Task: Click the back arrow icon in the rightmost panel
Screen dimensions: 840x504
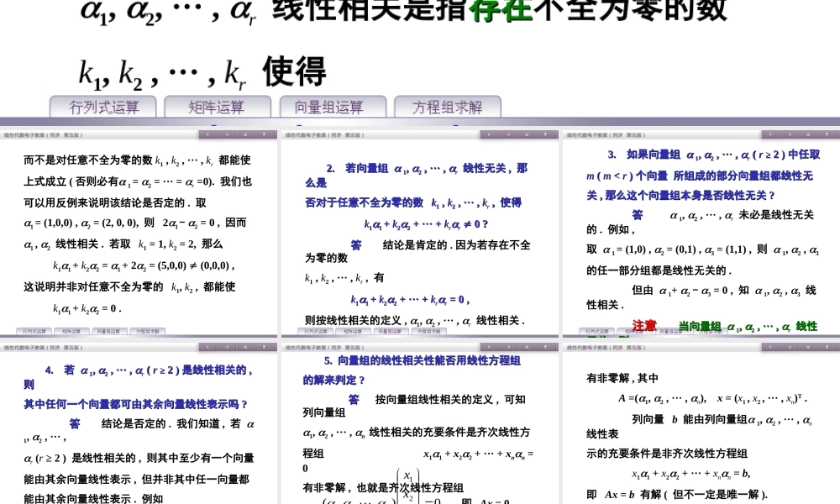Action: point(769,134)
